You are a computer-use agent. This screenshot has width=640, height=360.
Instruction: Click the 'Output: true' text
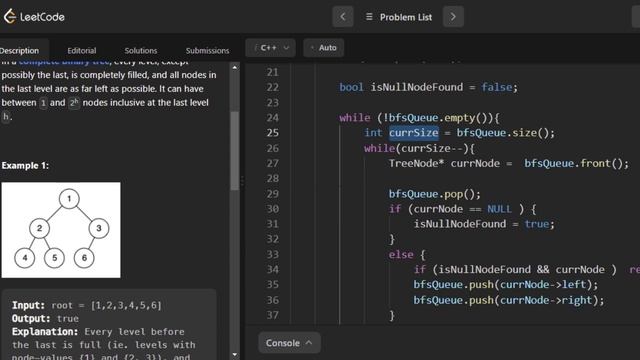click(45, 318)
